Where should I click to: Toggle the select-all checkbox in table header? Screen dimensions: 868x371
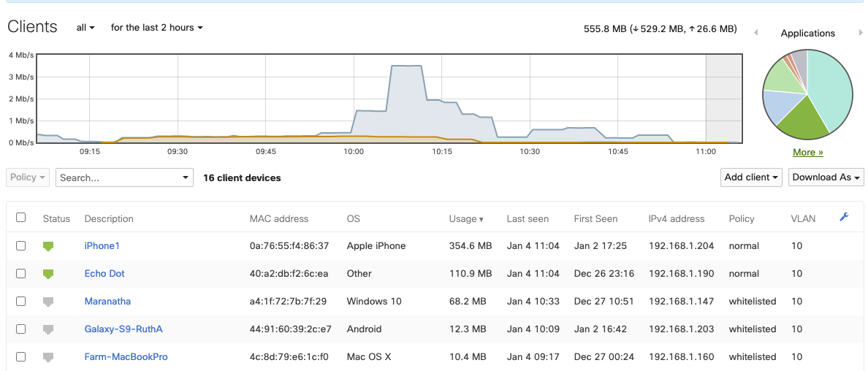point(21,218)
